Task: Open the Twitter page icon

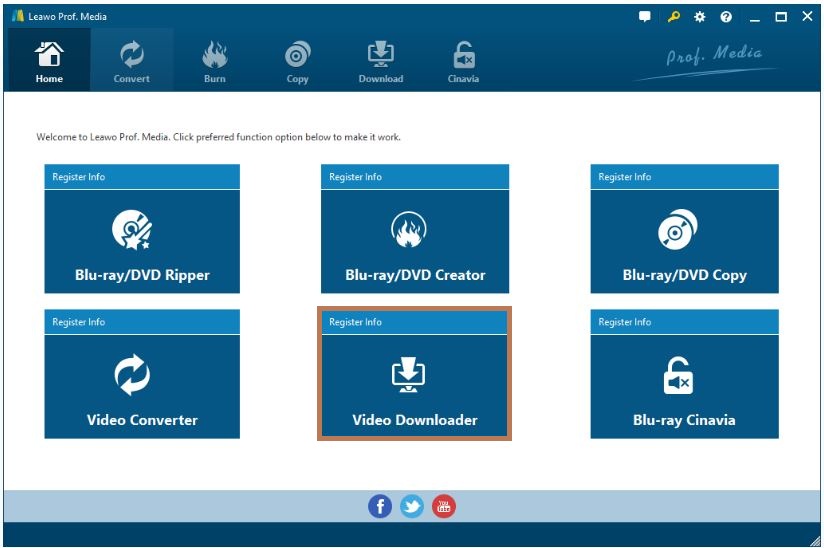Action: point(412,506)
